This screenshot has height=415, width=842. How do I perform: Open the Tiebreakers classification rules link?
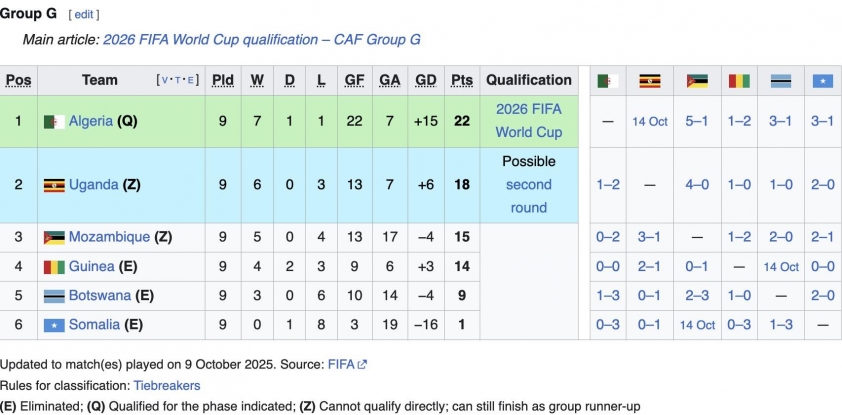[167, 385]
